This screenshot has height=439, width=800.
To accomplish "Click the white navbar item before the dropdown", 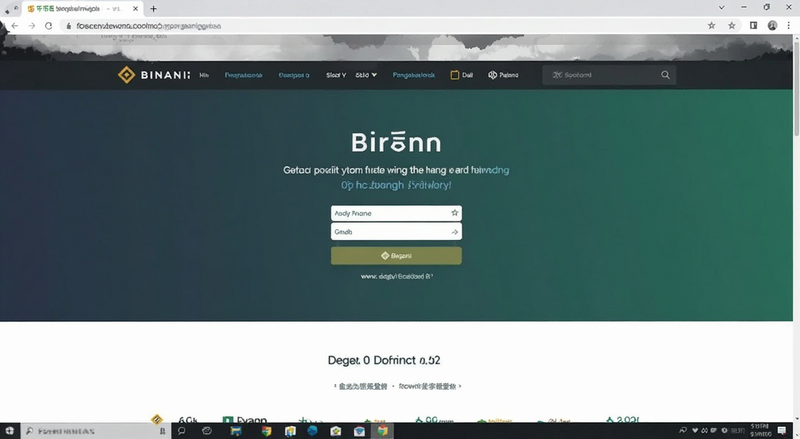I will (x=336, y=75).
